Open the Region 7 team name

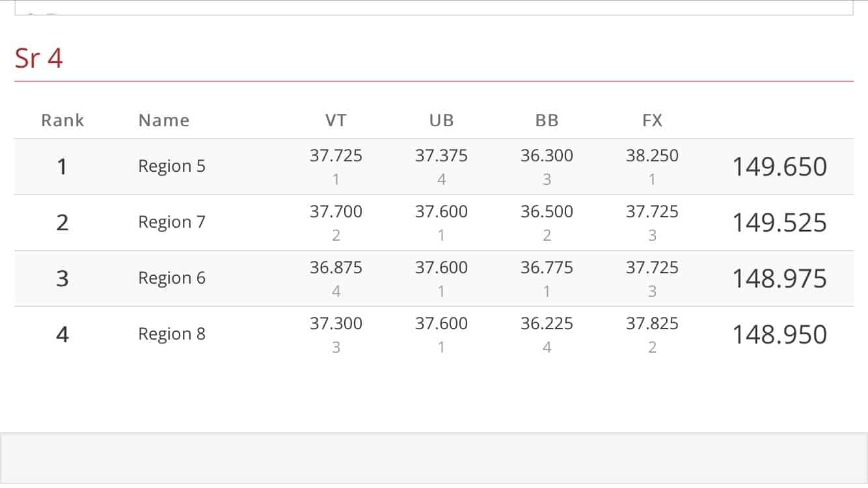tap(172, 223)
